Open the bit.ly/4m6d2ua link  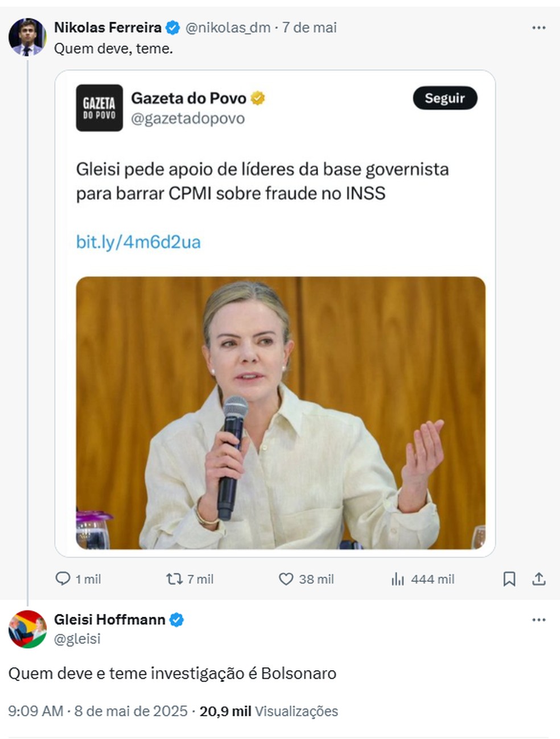[x=138, y=242]
